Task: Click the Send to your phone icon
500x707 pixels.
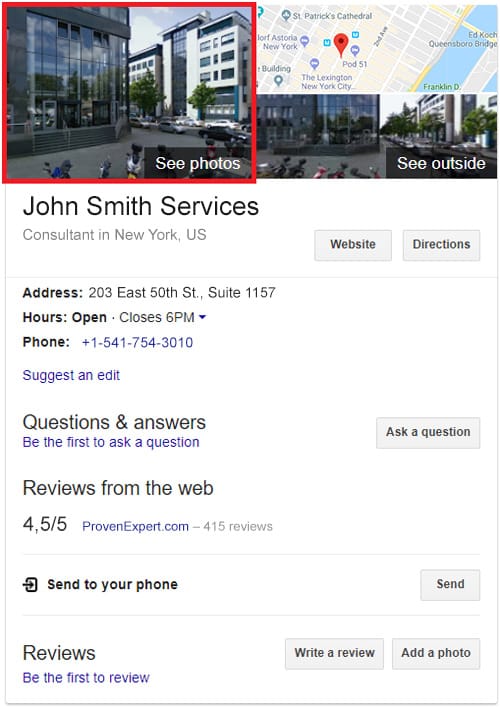Action: 30,585
